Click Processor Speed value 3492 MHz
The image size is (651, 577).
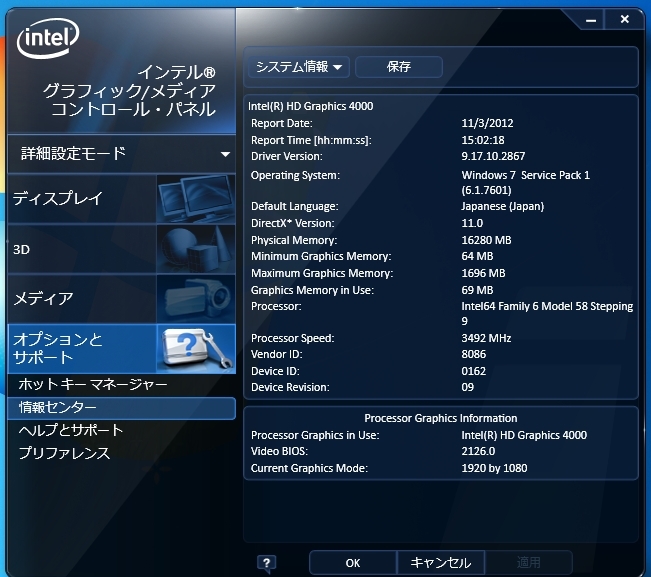click(486, 338)
